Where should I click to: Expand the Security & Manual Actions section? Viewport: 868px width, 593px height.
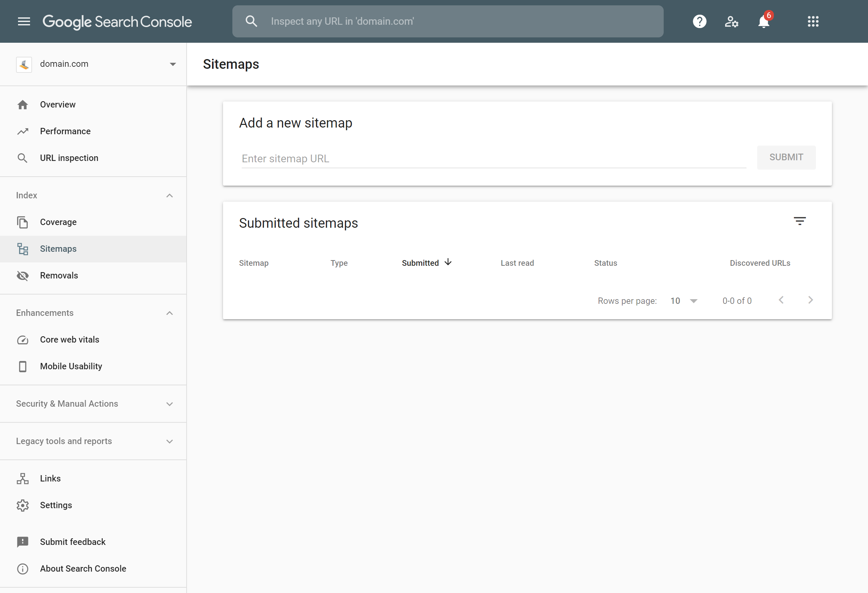click(x=94, y=404)
